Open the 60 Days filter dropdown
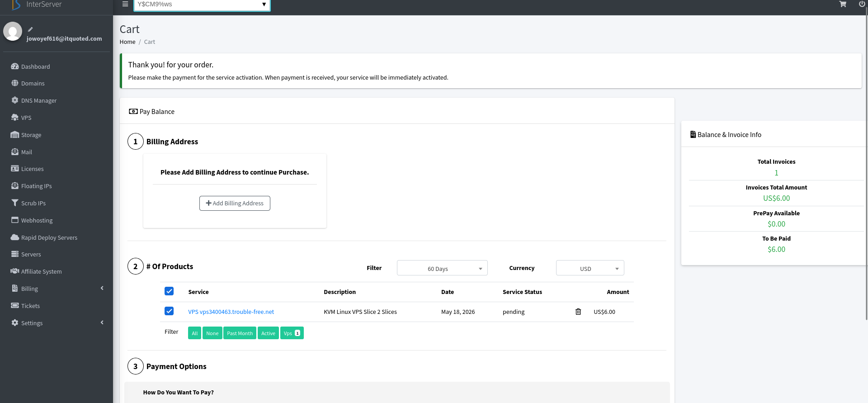Screen dimensions: 868x403 442,268
